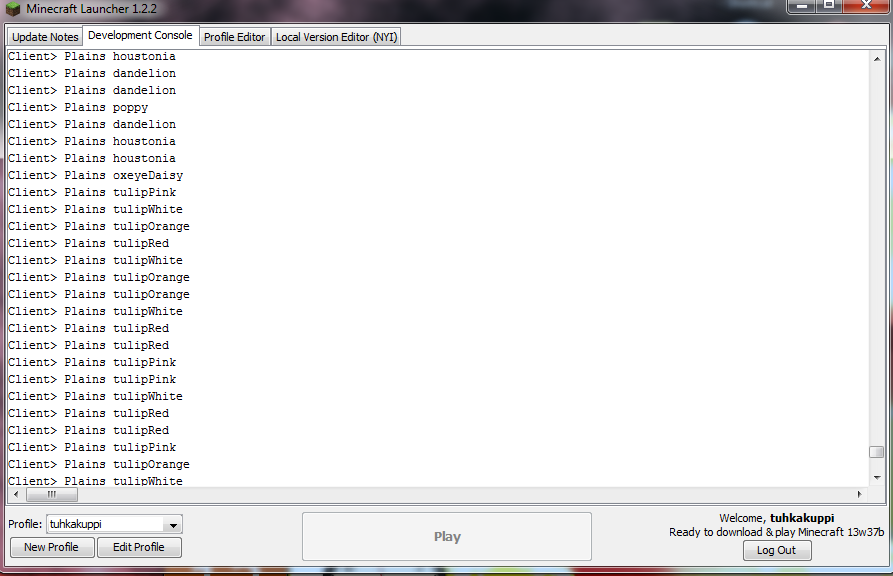Select the Development Console tab

click(140, 35)
